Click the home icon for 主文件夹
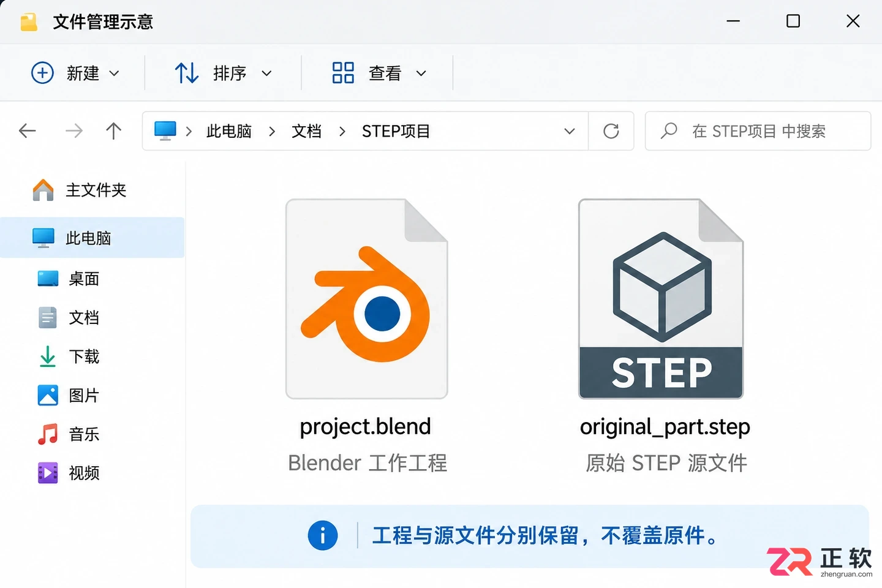Viewport: 882px width, 588px height. pos(43,190)
